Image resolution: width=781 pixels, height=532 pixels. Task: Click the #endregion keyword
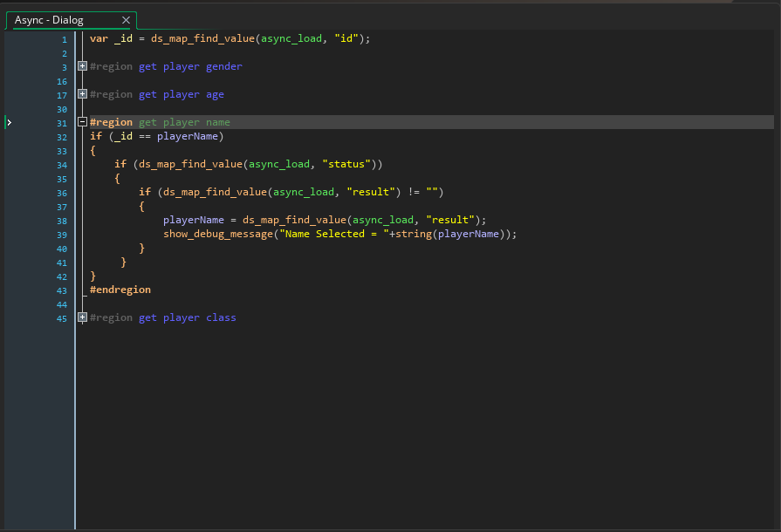click(120, 290)
